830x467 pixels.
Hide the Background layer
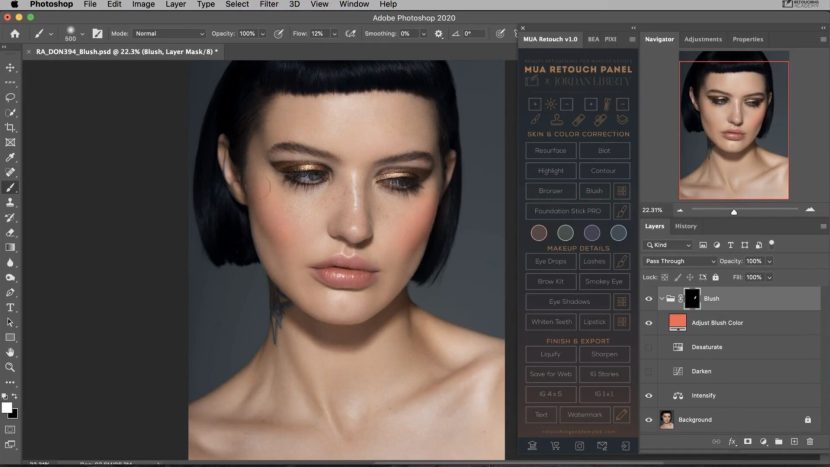click(648, 420)
